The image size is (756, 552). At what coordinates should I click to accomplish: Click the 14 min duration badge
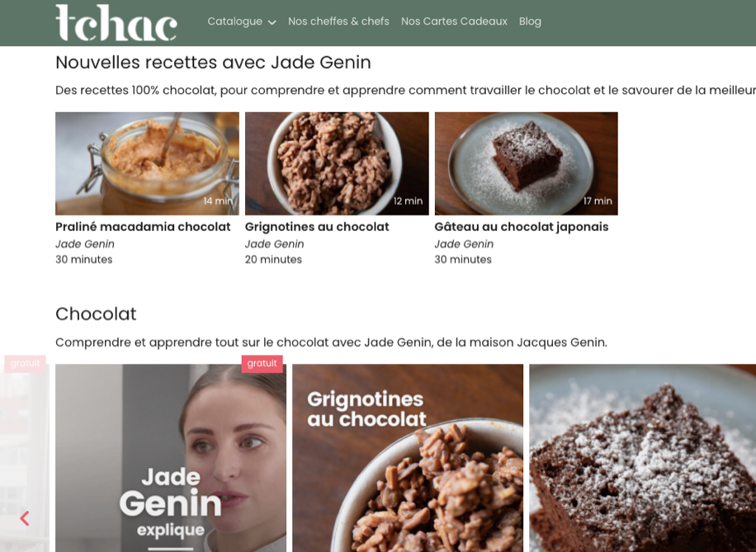point(218,201)
